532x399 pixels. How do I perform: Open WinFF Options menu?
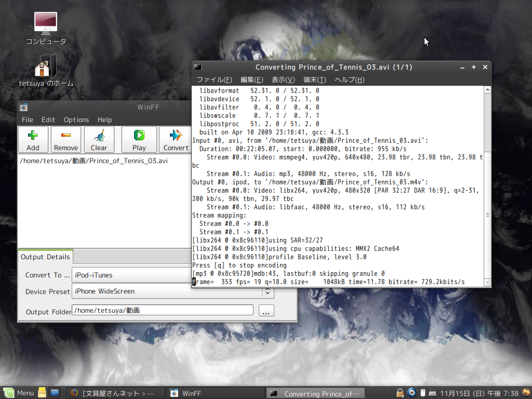76,120
